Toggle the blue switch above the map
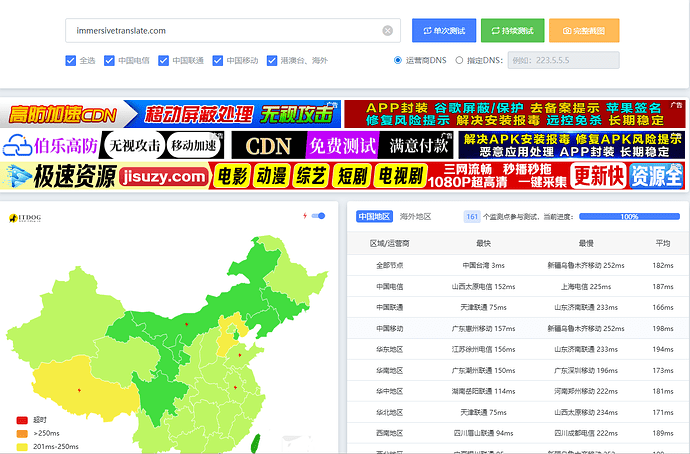The height and width of the screenshot is (454, 690). [318, 216]
